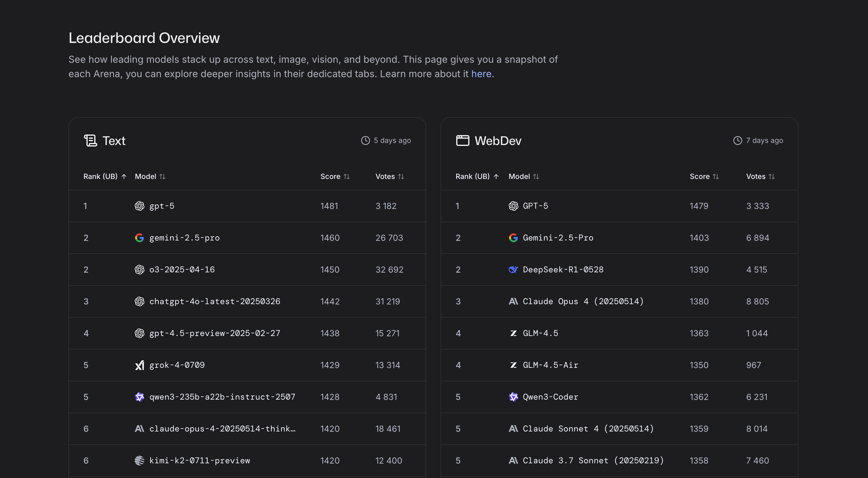Click the Z logo next to GLM-4.5-Air
Screen dimensions: 868x478
click(513, 365)
